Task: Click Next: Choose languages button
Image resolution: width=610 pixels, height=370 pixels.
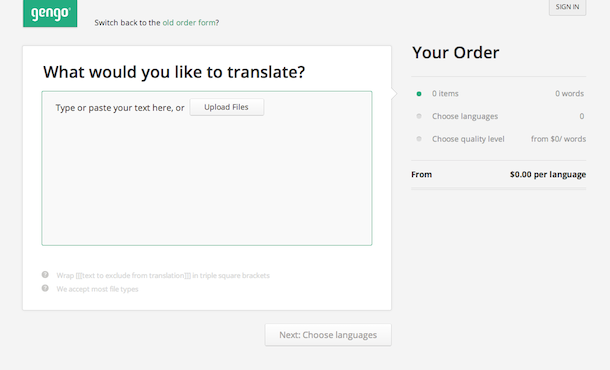Action: click(328, 335)
